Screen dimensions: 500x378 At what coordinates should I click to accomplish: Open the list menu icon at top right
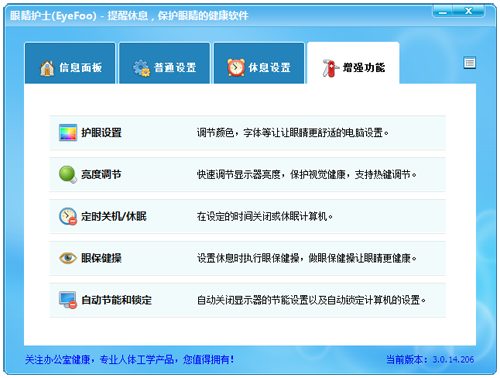[x=470, y=63]
